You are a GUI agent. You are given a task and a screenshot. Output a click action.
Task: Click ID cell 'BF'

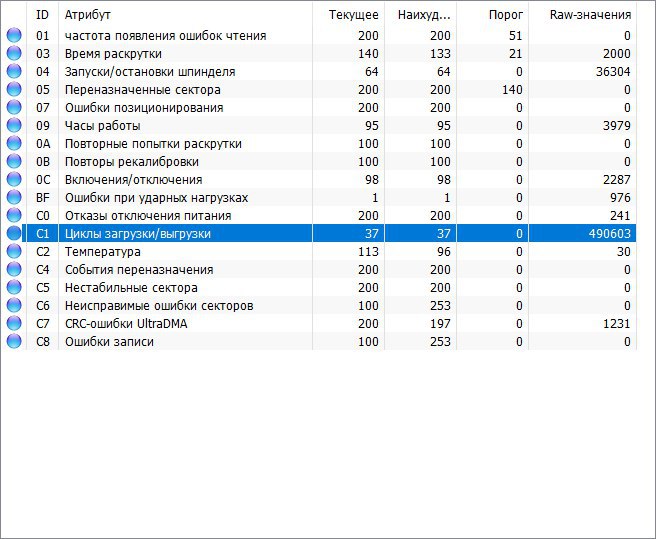pos(43,198)
